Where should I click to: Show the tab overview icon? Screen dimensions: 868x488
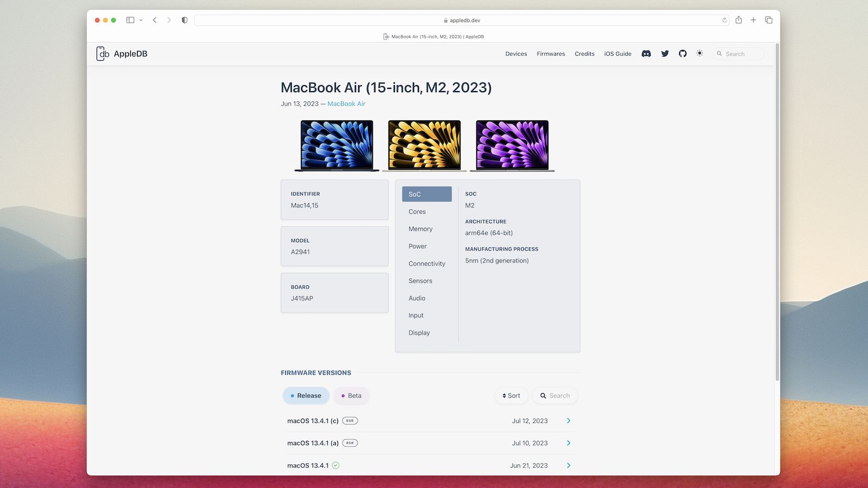(769, 20)
